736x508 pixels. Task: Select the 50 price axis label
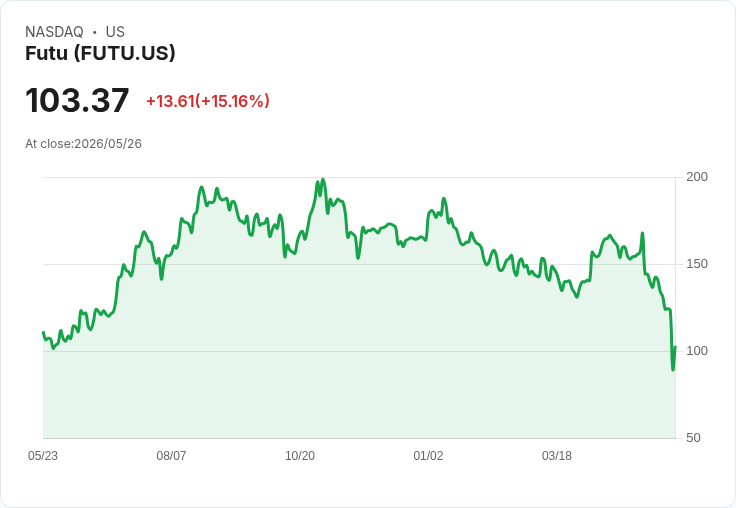[x=693, y=438]
